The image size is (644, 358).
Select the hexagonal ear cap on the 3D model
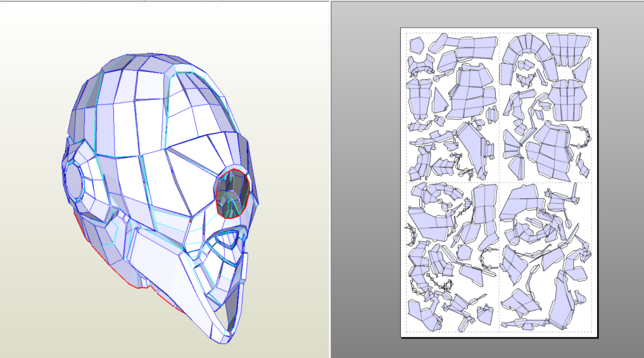pos(74,180)
